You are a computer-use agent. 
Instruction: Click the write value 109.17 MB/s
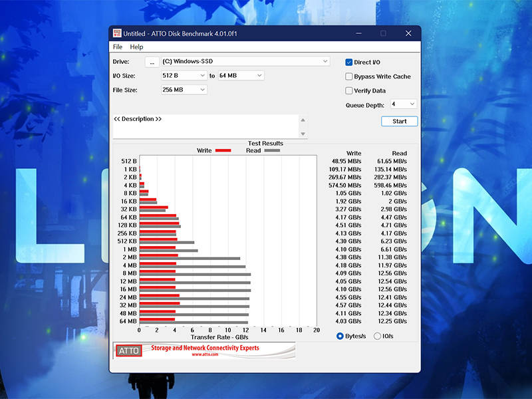click(345, 170)
